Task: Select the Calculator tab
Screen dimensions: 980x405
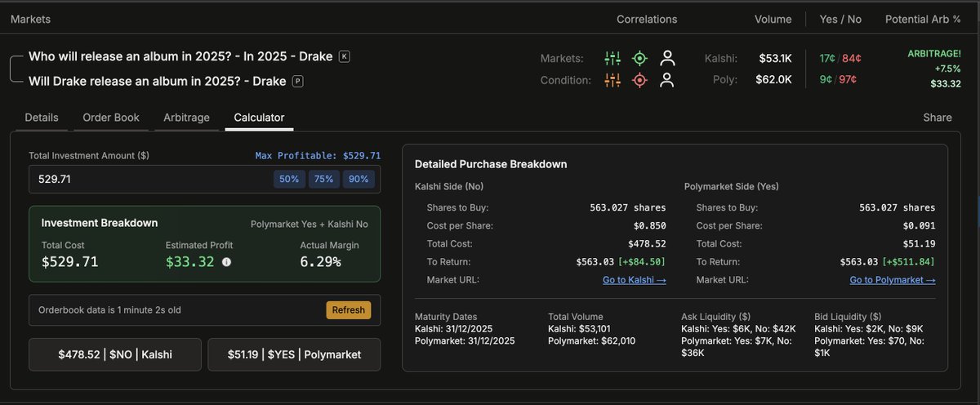Action: point(259,118)
